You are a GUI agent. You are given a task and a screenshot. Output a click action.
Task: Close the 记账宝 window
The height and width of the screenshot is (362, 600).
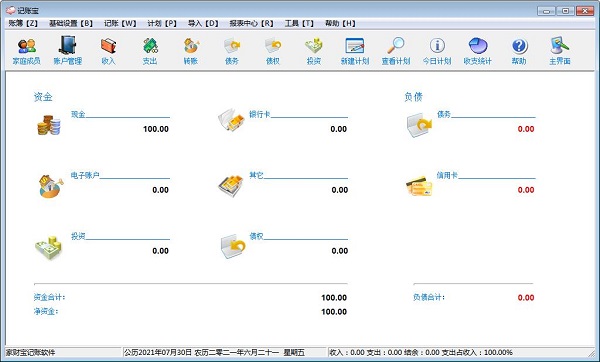click(585, 11)
